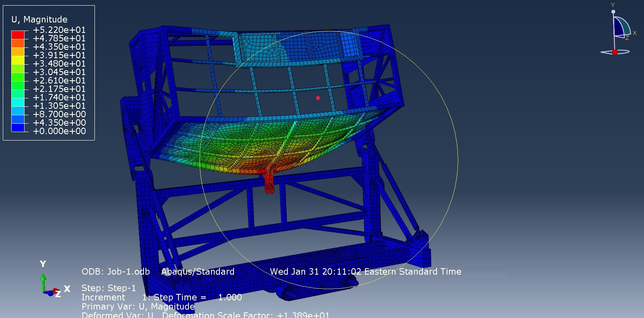Click the Deformation Scale Factor text
The width and height of the screenshot is (644, 318).
click(245, 315)
